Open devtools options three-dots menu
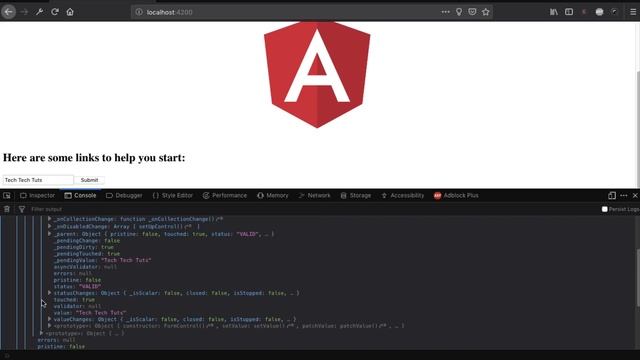This screenshot has width=640, height=360. click(x=624, y=196)
